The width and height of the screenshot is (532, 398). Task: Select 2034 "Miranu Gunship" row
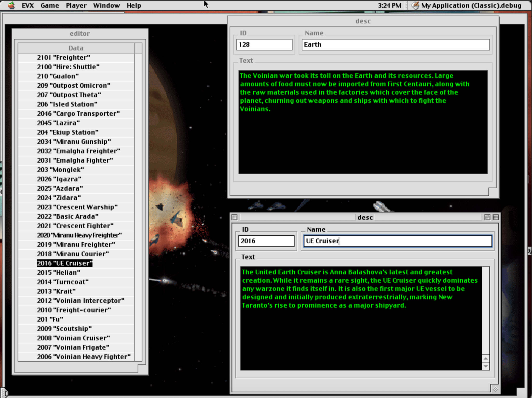(x=76, y=142)
